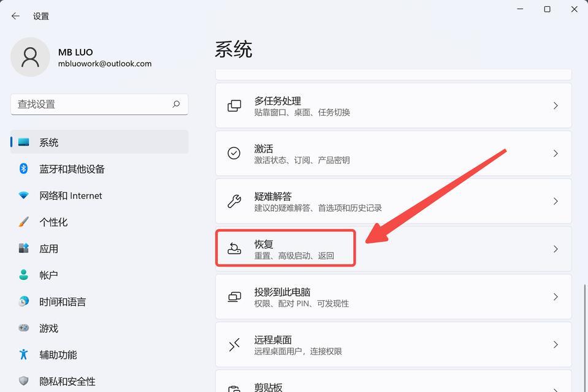Click the vertical scrollbar thumb
The width and height of the screenshot is (588, 392).
tap(584, 338)
